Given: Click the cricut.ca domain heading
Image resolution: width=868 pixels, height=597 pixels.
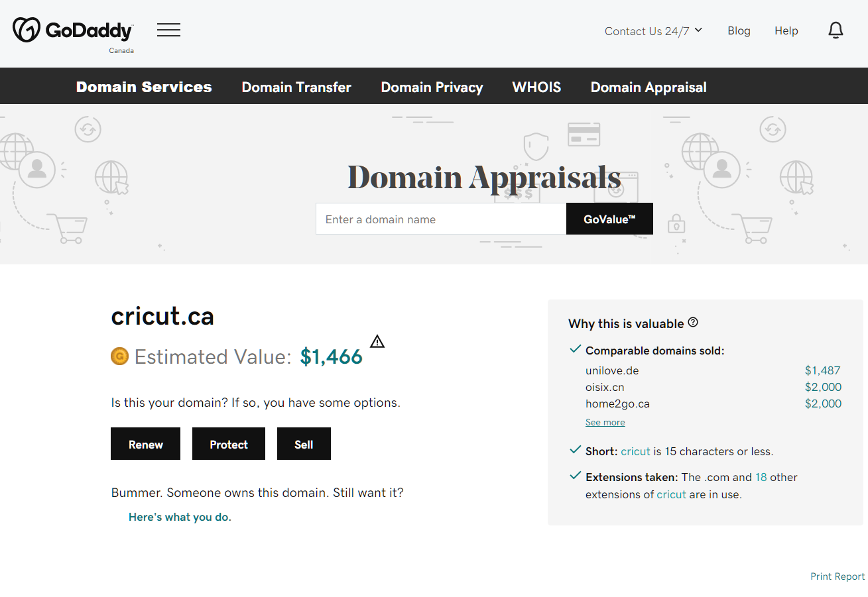Looking at the screenshot, I should [162, 316].
